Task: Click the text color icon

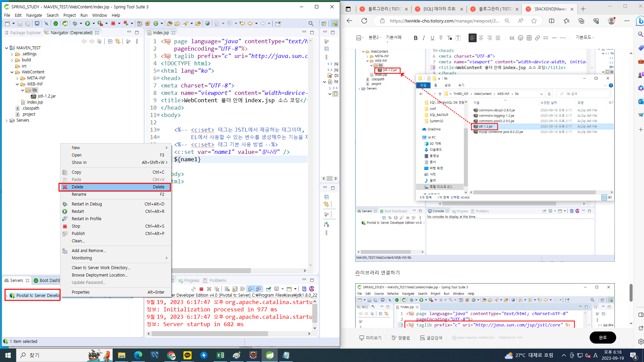Action: pos(449,38)
